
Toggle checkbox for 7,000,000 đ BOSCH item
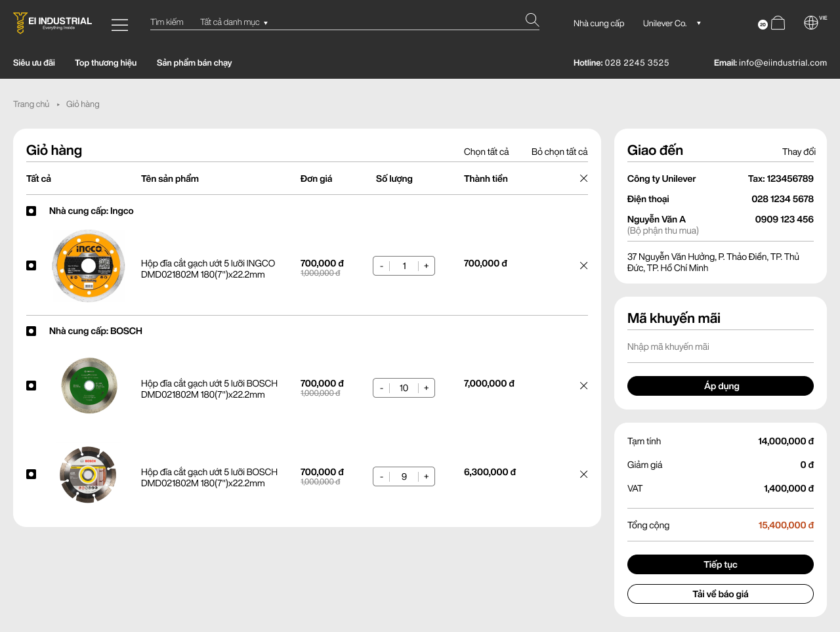pos(31,385)
